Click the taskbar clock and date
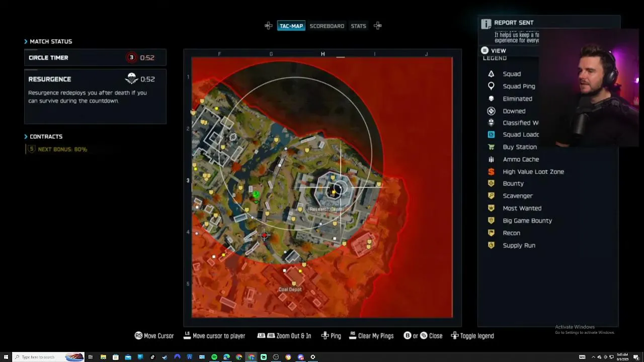Screen dimensions: 644x362 tap(622, 357)
